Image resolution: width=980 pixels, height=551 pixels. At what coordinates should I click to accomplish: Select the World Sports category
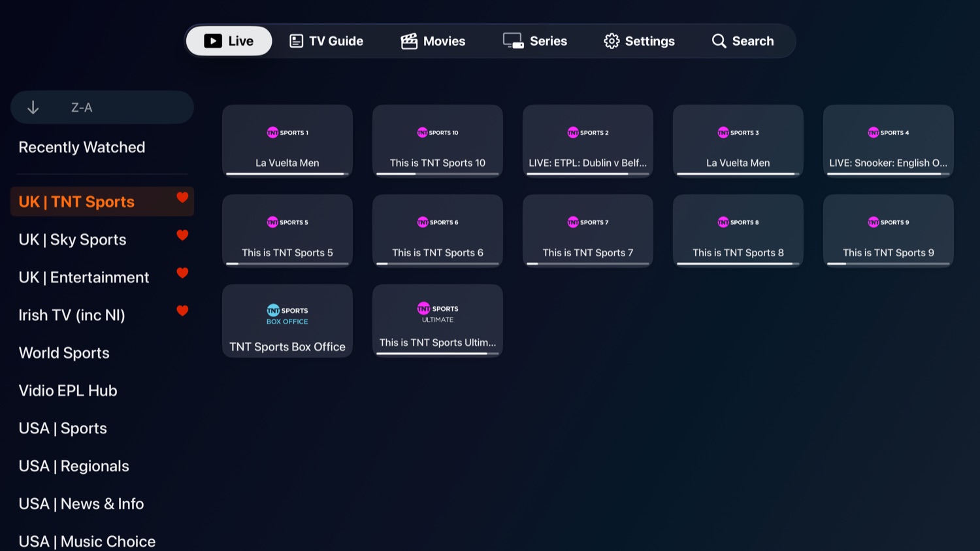click(64, 353)
